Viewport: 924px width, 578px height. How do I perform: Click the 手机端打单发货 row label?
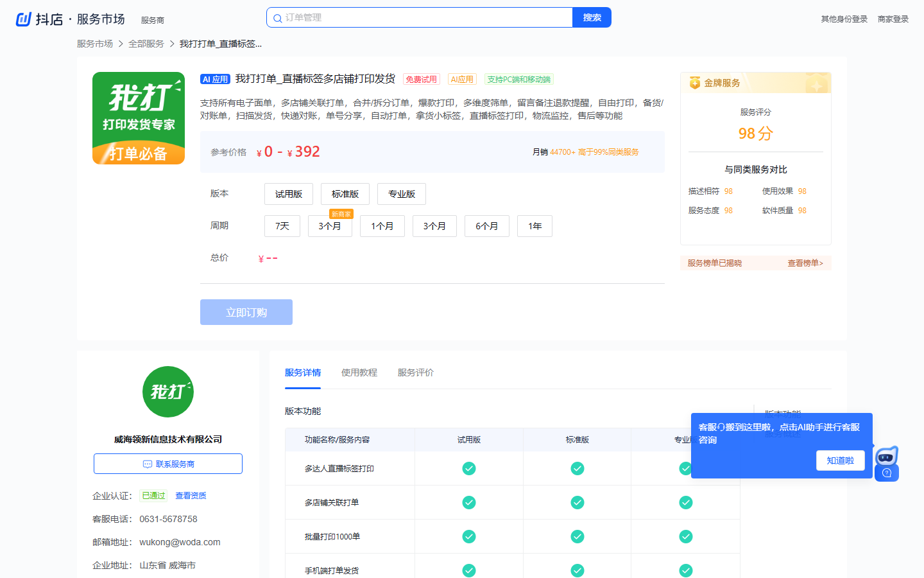pyautogui.click(x=332, y=571)
